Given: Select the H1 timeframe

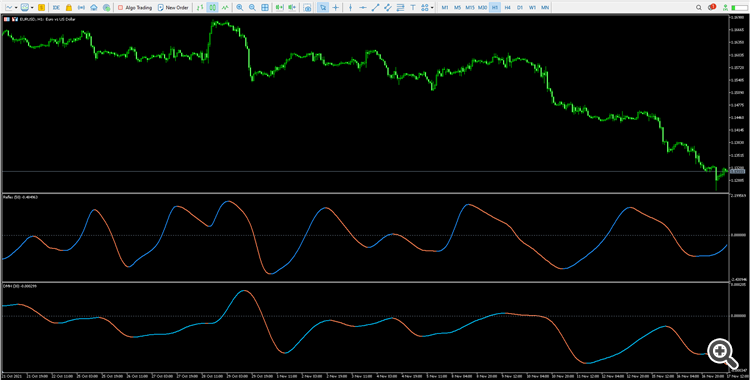Looking at the screenshot, I should click(x=495, y=8).
